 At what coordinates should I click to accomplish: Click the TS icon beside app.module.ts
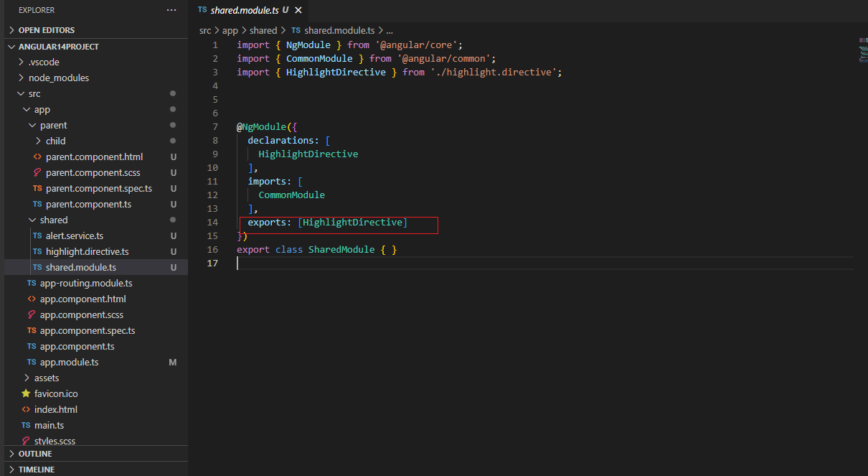[x=32, y=362]
